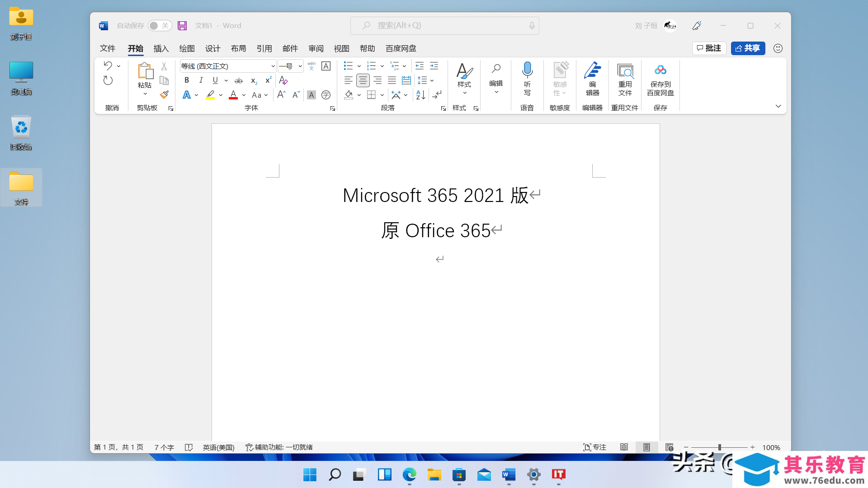
Task: Toggle the AutoSave switch
Action: pos(159,26)
